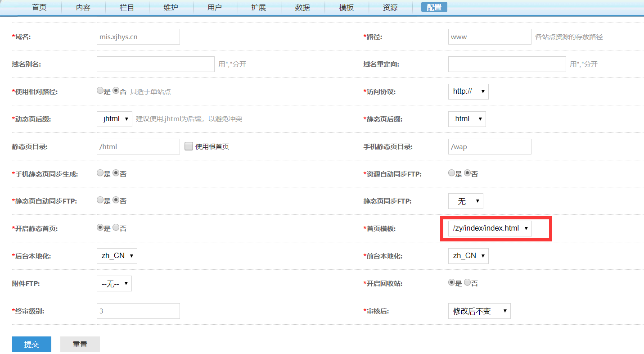Open the 栏目 tab

click(x=127, y=7)
